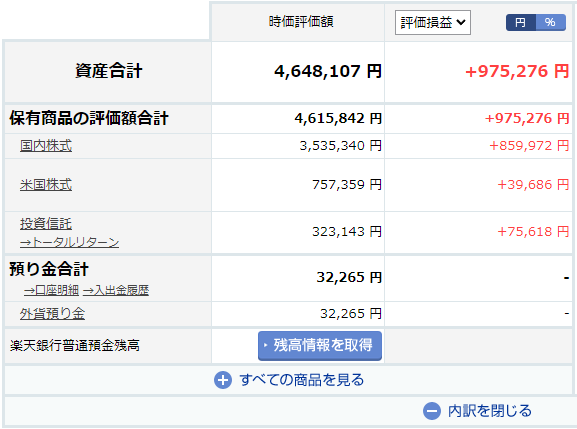
Task: Select 32,265 円 in 預り金合計 row
Action: tap(349, 277)
